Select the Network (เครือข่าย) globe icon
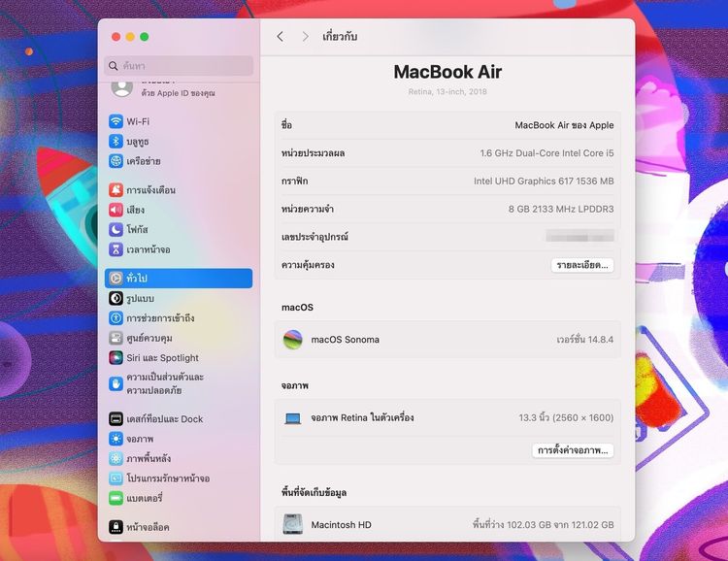Screen dimensions: 728x561 116,161
